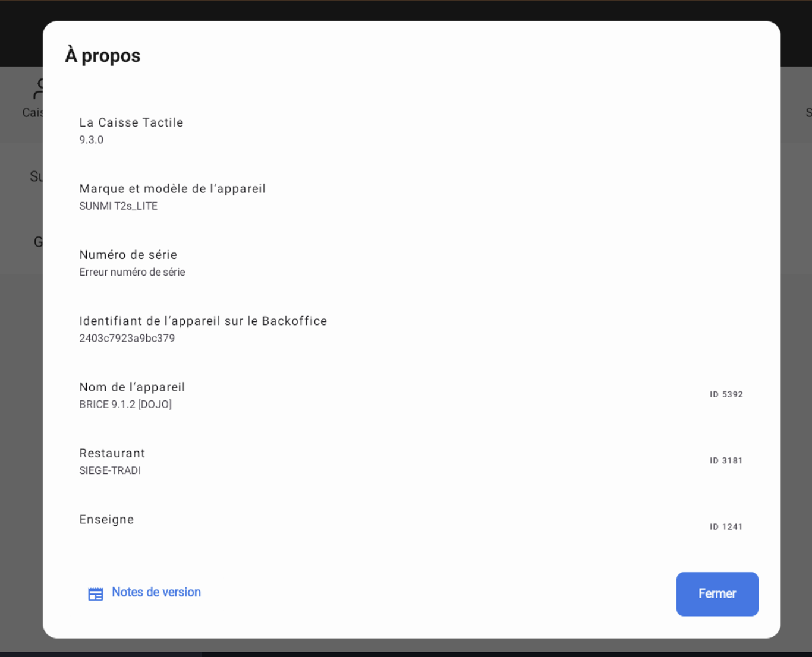Select the La Caisse Tactile label
This screenshot has height=657, width=812.
click(x=131, y=122)
